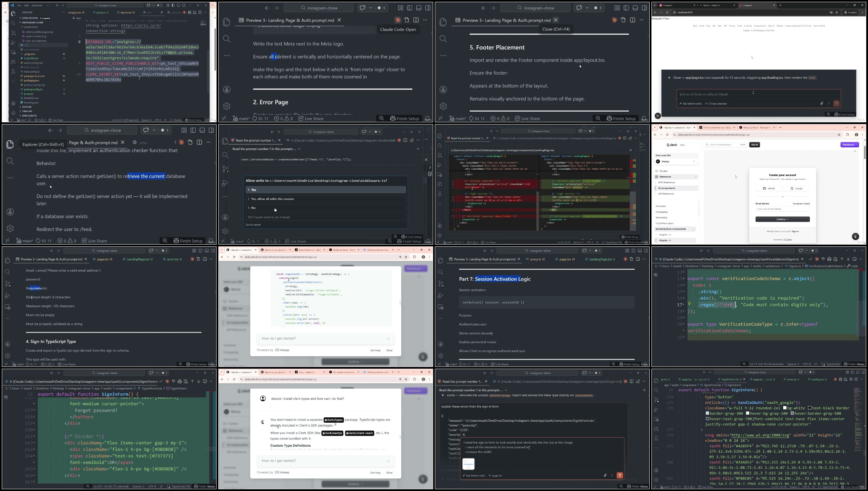Expand folded code arrow at line 177 in SignInForm.tsx
The image size is (868, 491).
click(x=702, y=430)
